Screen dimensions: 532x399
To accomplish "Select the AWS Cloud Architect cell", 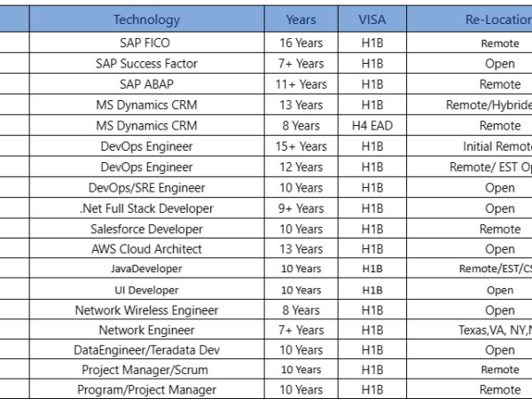I will tap(146, 249).
